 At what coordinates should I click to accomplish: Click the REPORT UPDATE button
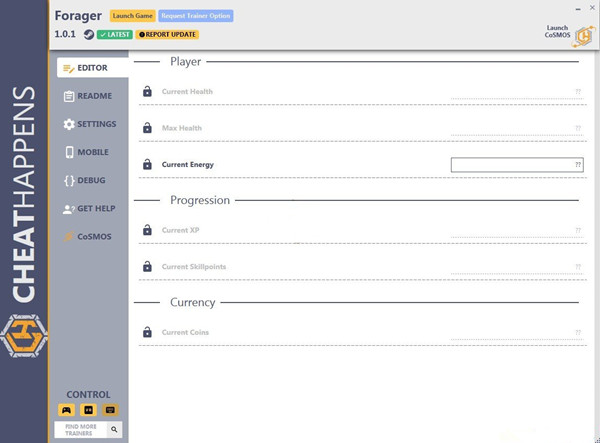167,34
